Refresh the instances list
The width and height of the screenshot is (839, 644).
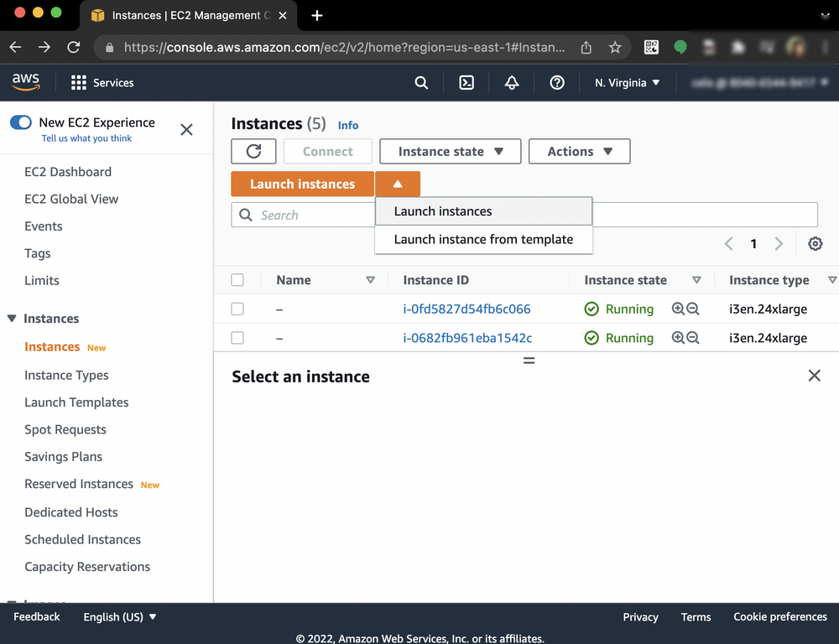point(253,151)
